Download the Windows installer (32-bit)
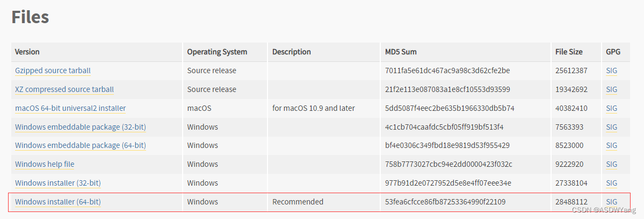The width and height of the screenshot is (644, 219). (58, 183)
